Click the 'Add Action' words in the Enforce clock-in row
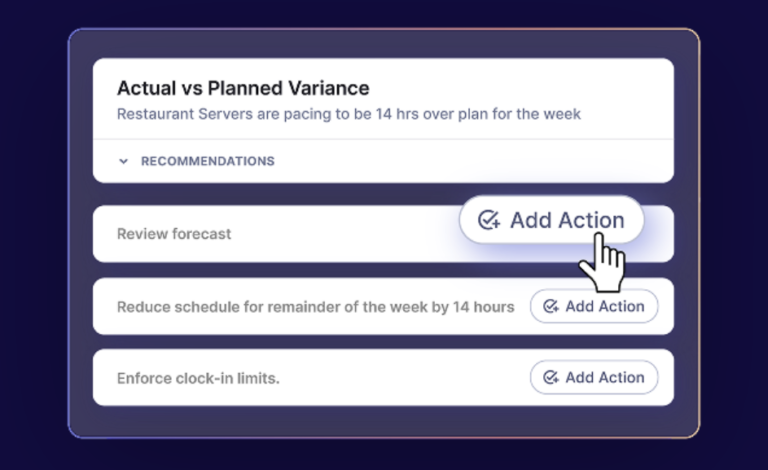The width and height of the screenshot is (768, 470). point(605,377)
